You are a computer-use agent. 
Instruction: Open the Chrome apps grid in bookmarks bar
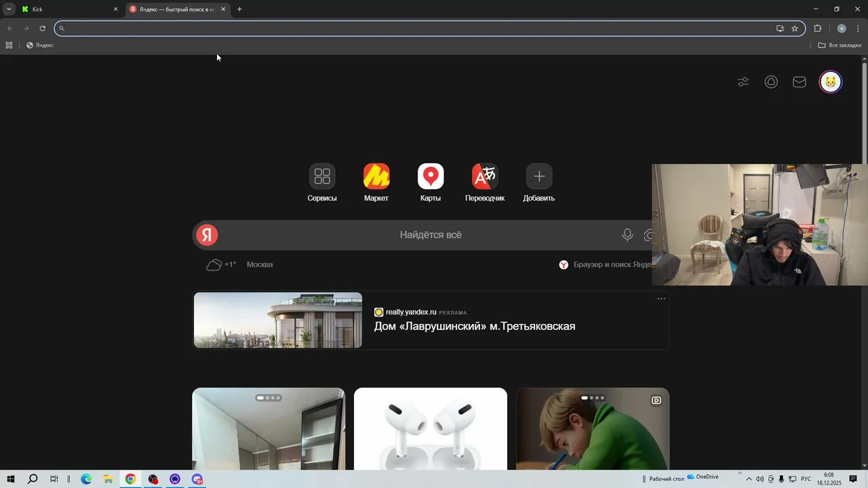(x=9, y=45)
